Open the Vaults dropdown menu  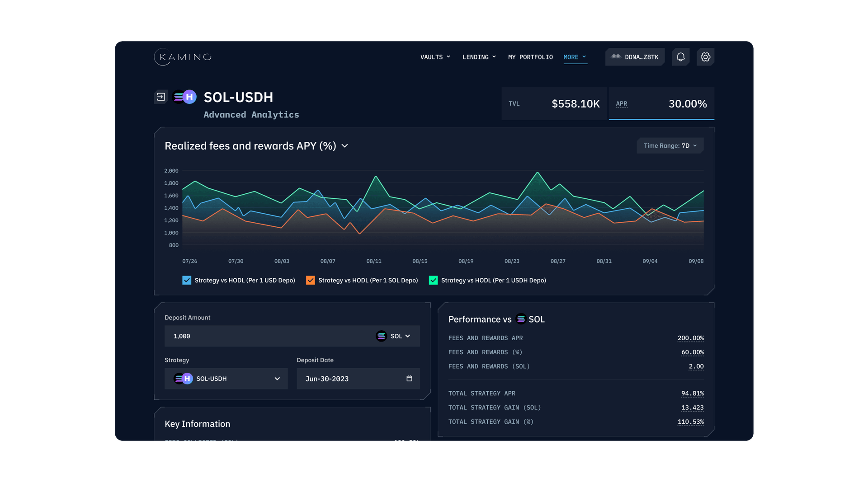[435, 57]
